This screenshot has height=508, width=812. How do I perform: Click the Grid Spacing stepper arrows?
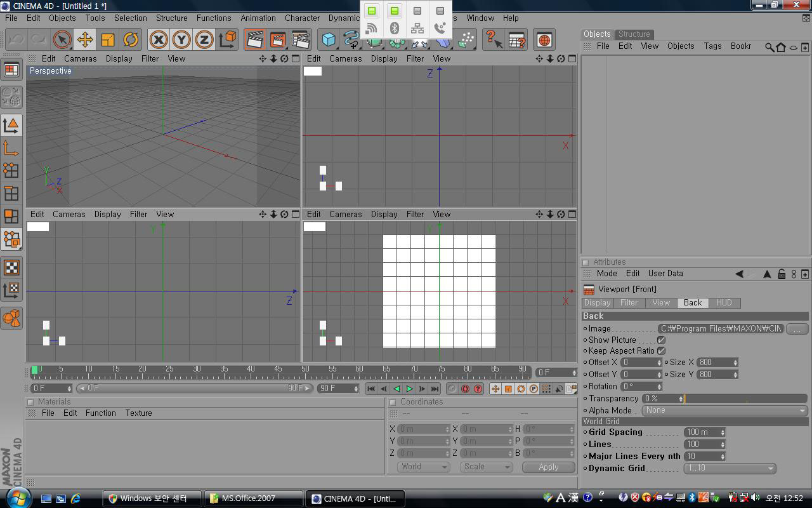[x=722, y=432]
